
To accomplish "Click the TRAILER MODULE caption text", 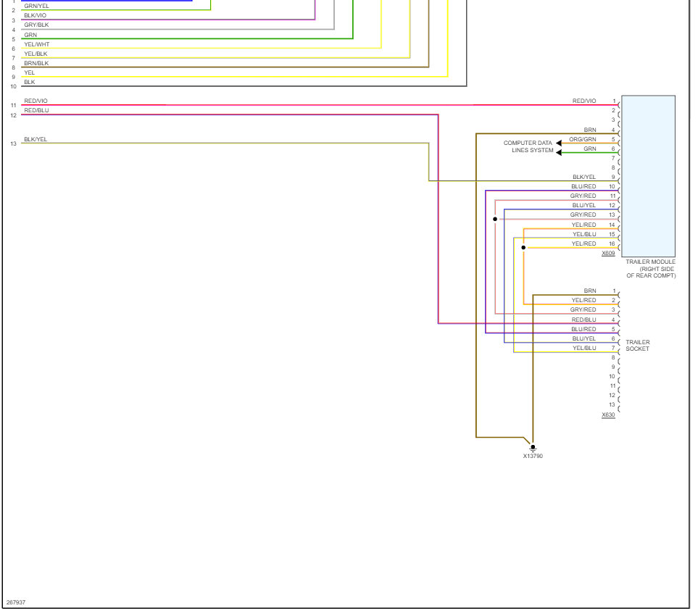I will click(x=651, y=269).
